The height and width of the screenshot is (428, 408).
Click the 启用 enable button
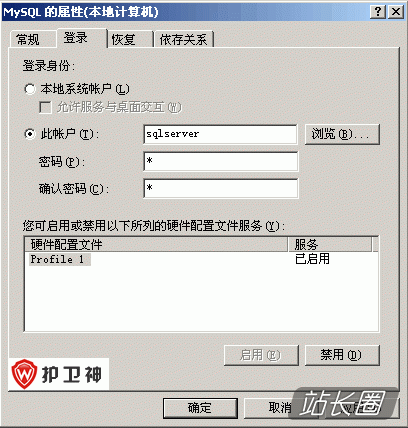point(261,355)
